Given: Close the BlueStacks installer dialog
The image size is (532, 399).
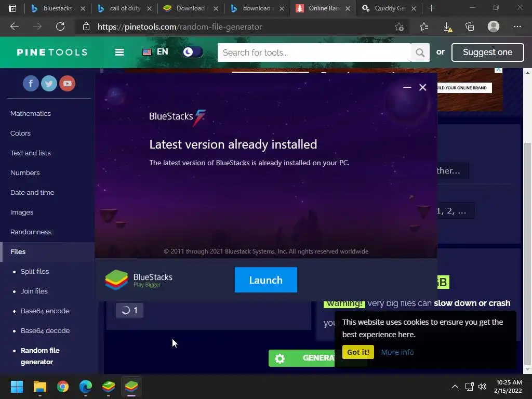Looking at the screenshot, I should point(422,87).
